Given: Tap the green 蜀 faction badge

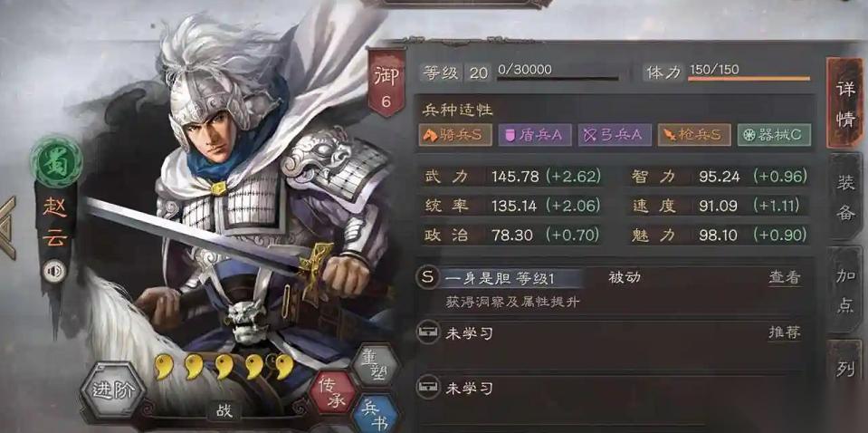Looking at the screenshot, I should tap(56, 162).
